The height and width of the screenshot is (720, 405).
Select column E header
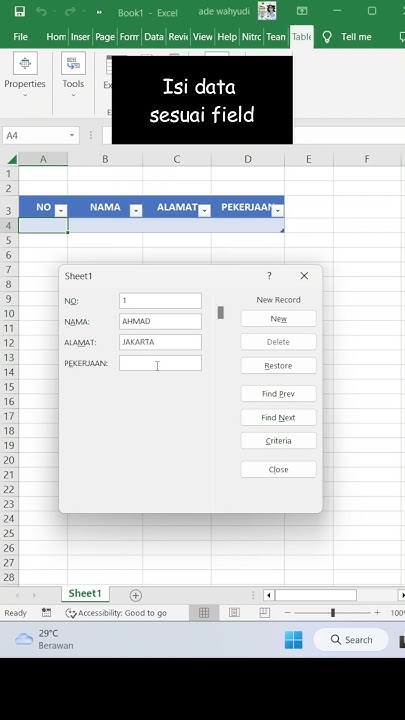coord(309,159)
